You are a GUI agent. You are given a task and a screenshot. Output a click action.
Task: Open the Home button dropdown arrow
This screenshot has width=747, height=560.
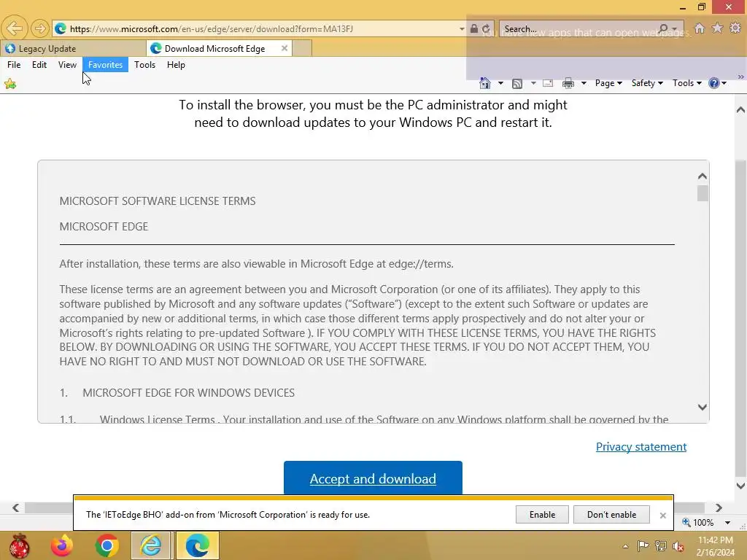pos(500,83)
